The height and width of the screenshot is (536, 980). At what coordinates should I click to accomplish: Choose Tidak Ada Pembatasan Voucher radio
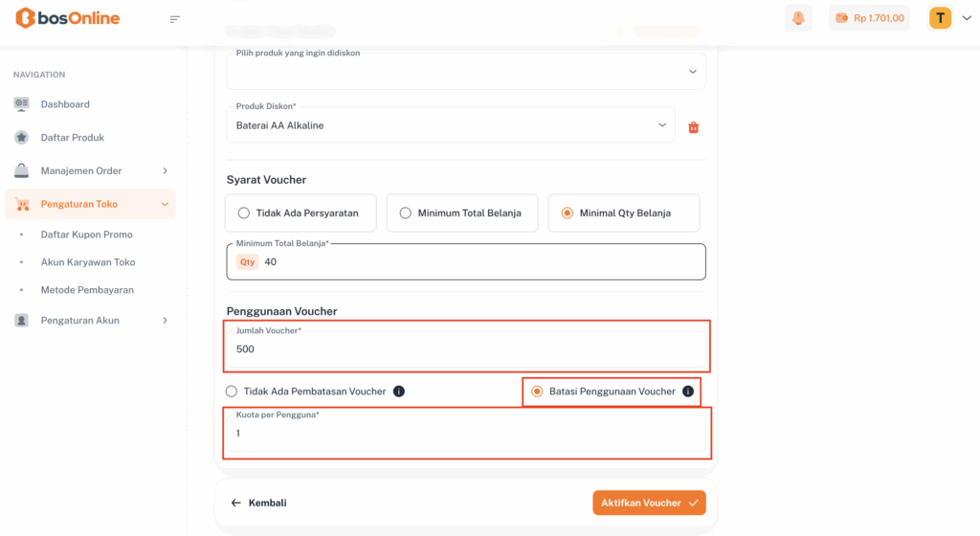232,391
